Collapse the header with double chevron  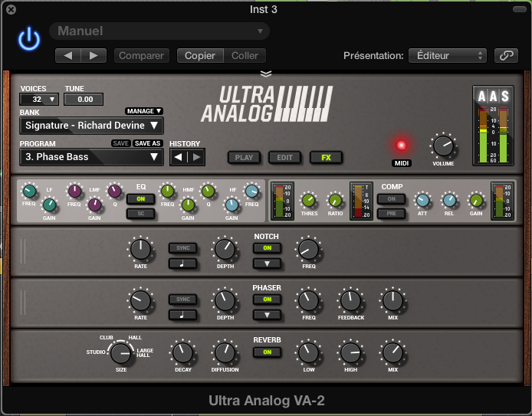point(266,74)
